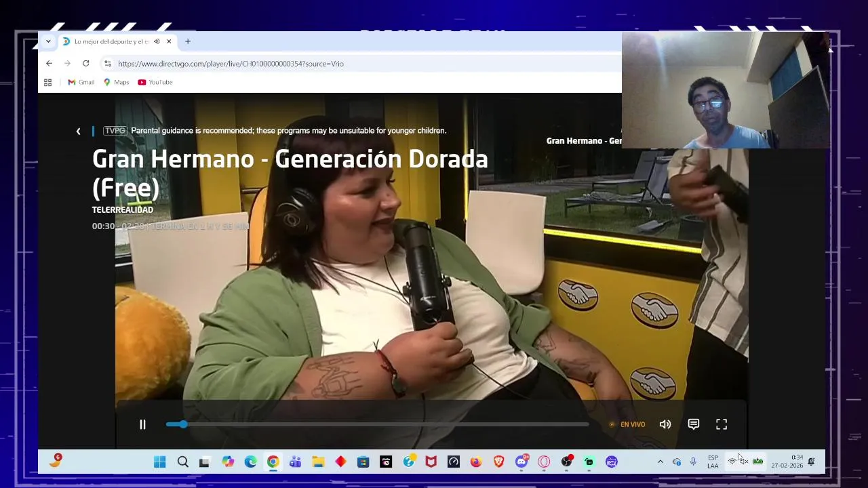Open the weather widget with badge 6
This screenshot has height=488, width=868.
[x=55, y=462]
